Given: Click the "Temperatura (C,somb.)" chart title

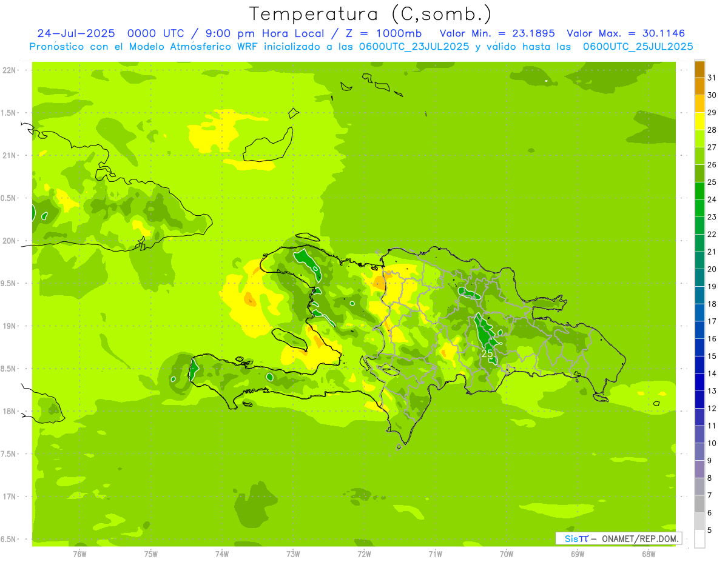Looking at the screenshot, I should tap(371, 14).
